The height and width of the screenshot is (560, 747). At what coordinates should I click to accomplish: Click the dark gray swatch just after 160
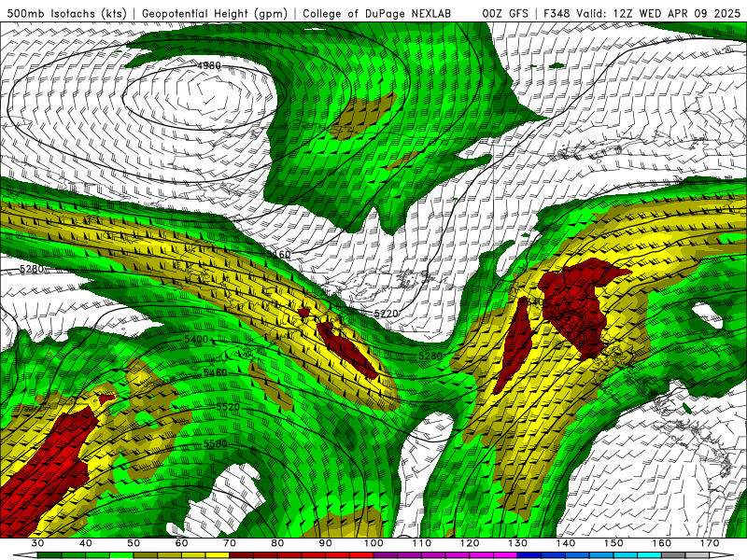[673, 555]
